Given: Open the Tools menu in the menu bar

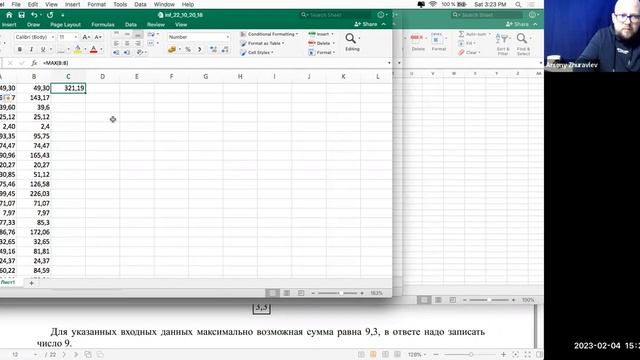Looking at the screenshot, I should coord(120,4).
